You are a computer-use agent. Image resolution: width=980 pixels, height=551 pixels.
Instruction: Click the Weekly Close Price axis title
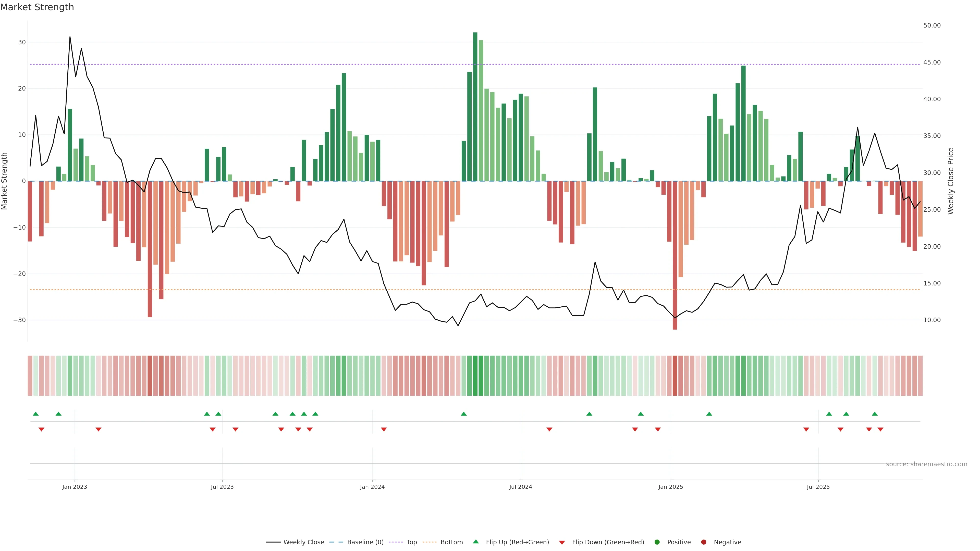pyautogui.click(x=951, y=181)
